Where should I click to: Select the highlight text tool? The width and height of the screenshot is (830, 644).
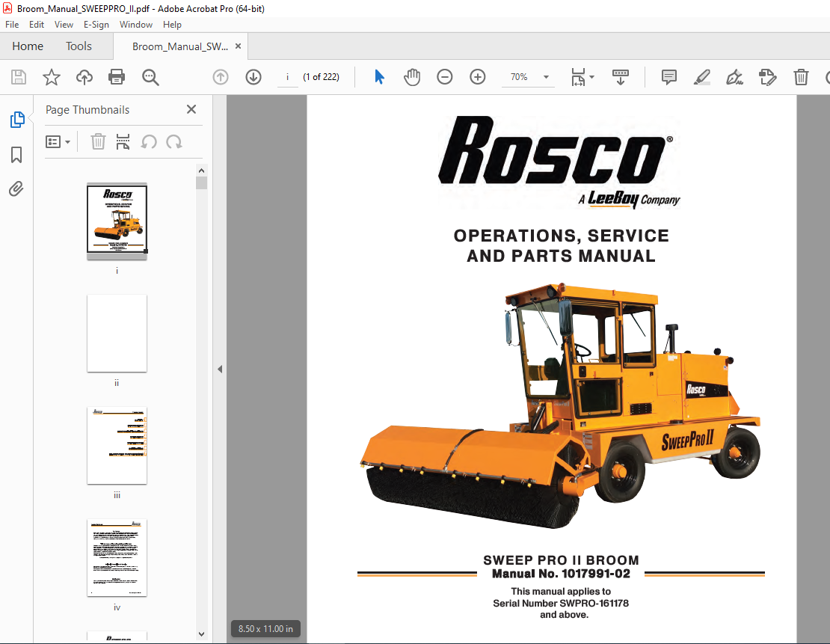tap(702, 77)
